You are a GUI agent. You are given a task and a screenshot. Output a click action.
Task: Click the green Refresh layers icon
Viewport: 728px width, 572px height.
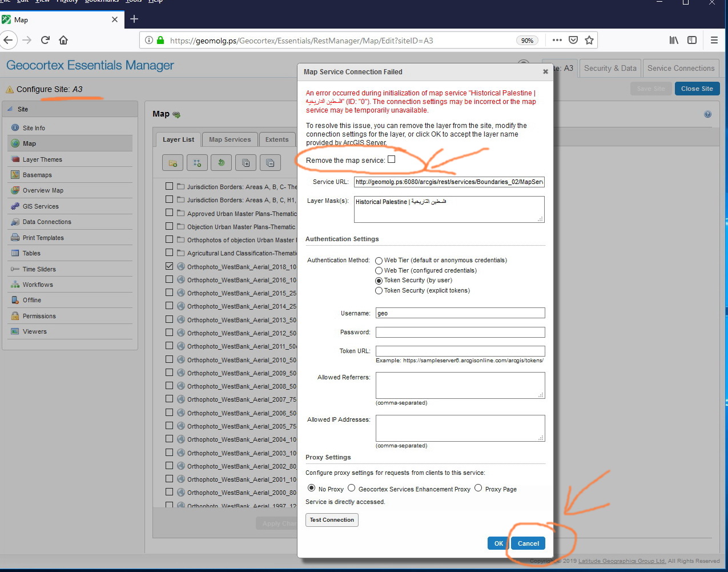click(222, 163)
